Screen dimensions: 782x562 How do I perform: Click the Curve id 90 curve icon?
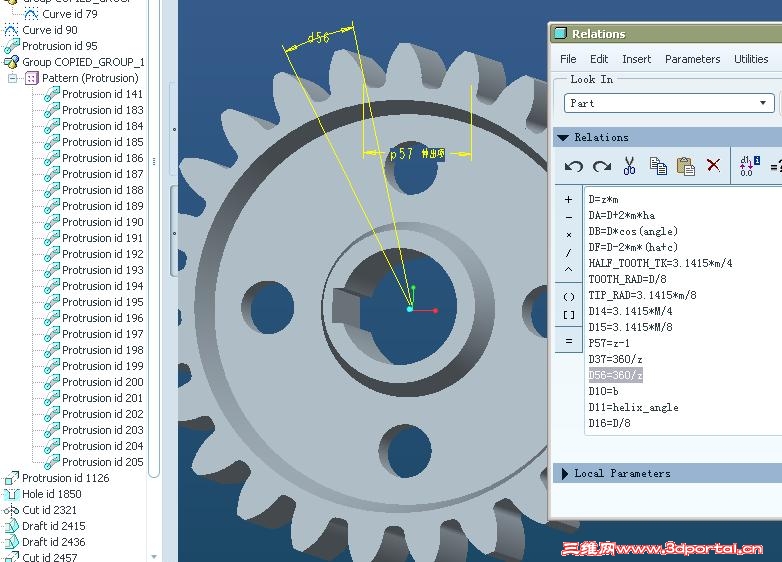[11, 30]
